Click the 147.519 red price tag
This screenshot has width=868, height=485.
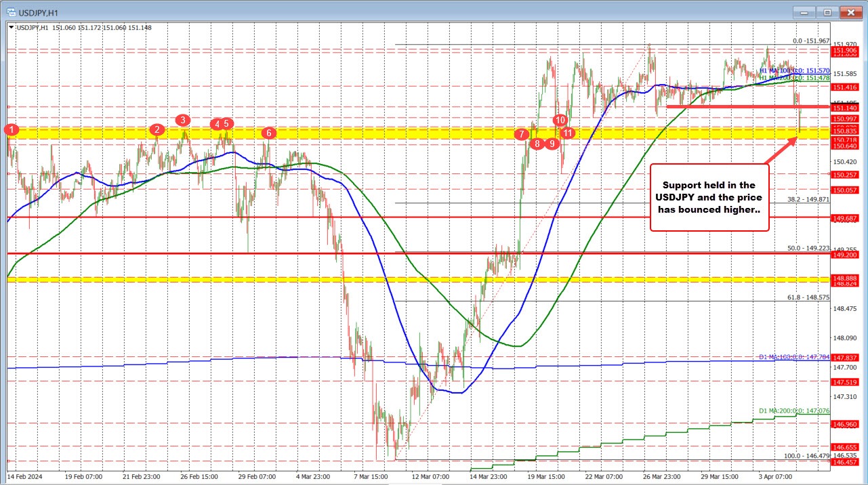click(x=845, y=381)
